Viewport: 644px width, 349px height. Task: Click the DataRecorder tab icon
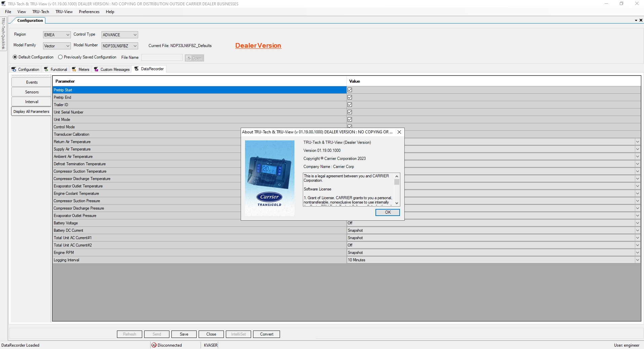click(137, 69)
